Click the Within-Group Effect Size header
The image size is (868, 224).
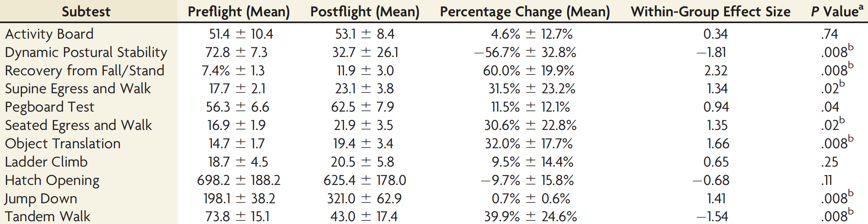[710, 12]
